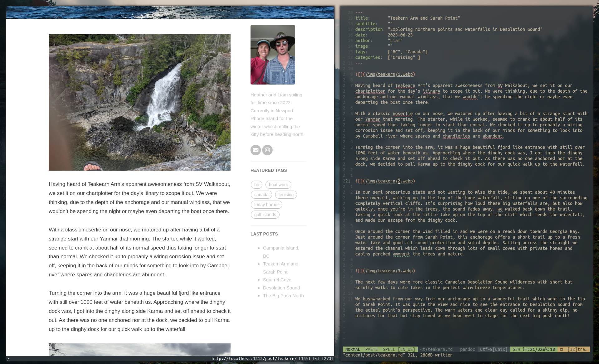This screenshot has width=599, height=364.
Task: Go to 'Squirrel Cove' post
Action: click(x=277, y=280)
